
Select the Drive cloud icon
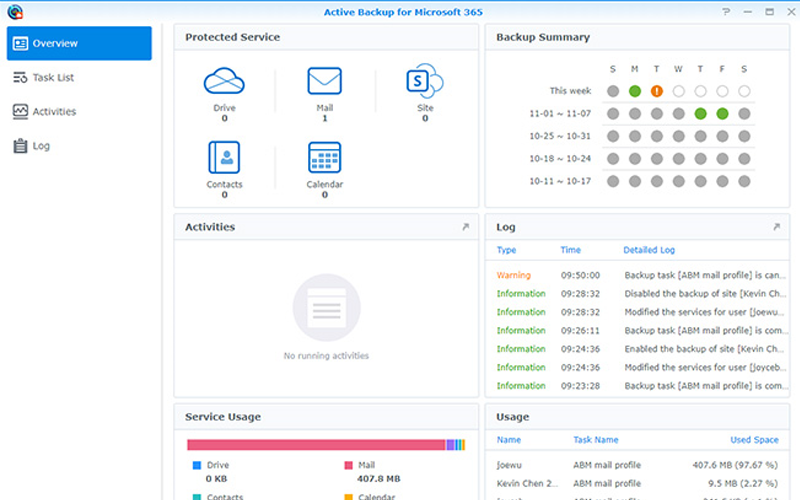[x=224, y=81]
